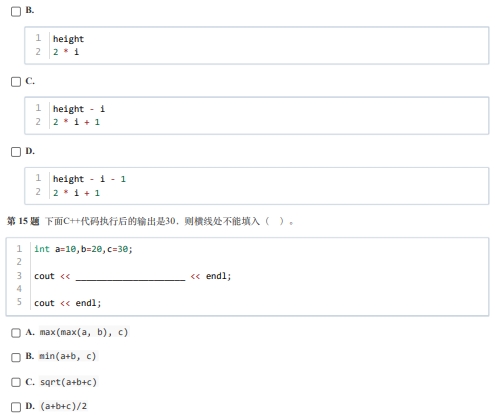Click 'height - i' line in option C code
Viewport: 495px width, 415px height.
tap(79, 109)
